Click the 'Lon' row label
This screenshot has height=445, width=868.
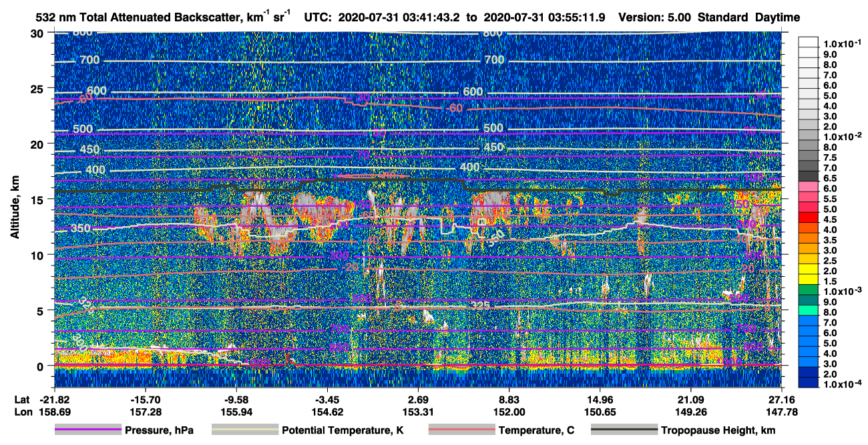22,412
